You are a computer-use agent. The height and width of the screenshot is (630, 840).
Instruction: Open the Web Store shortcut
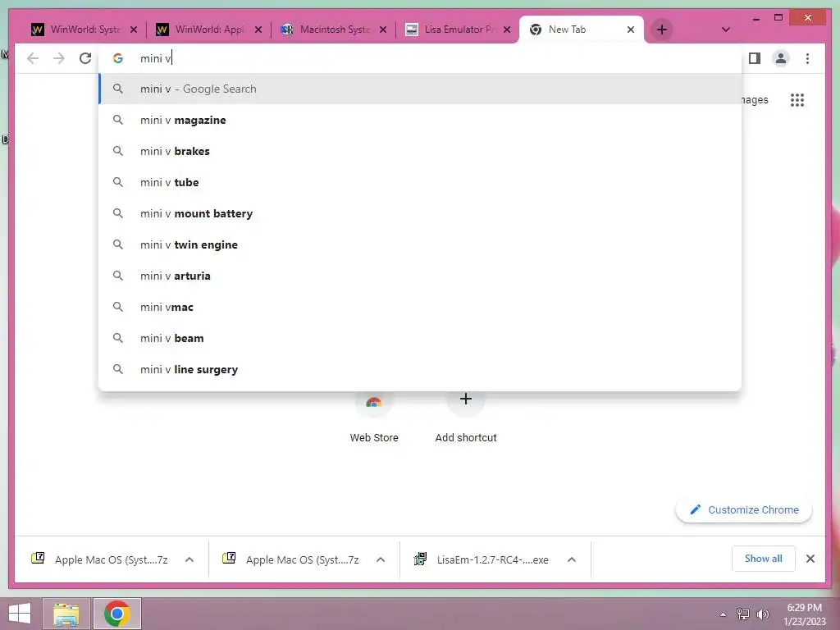click(374, 418)
